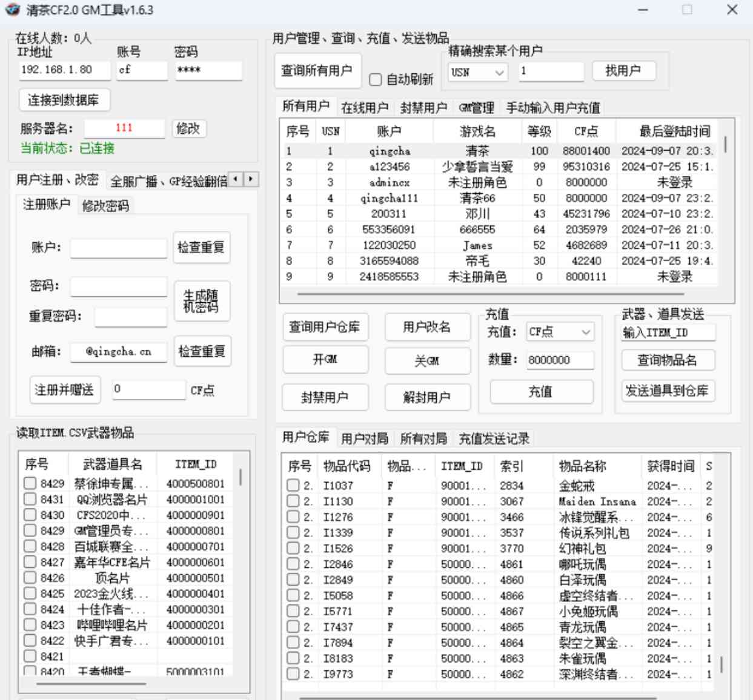Click the 查询物品名 button
The width and height of the screenshot is (753, 700).
point(668,360)
